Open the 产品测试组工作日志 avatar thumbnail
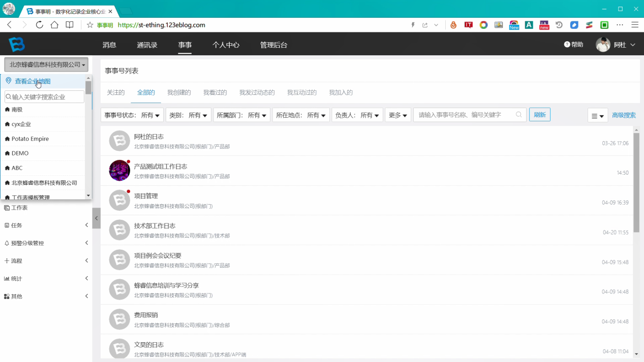 [x=119, y=171]
